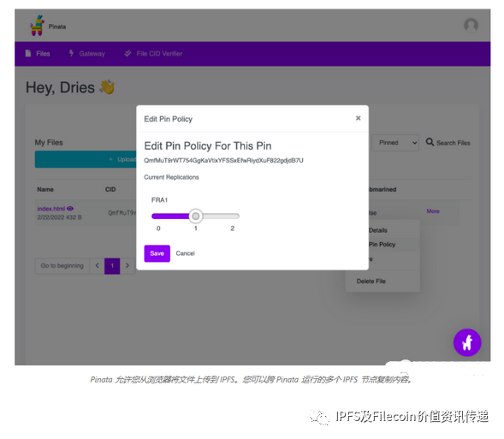Go to beginning of file list
Image resolution: width=504 pixels, height=439 pixels.
[x=62, y=266]
